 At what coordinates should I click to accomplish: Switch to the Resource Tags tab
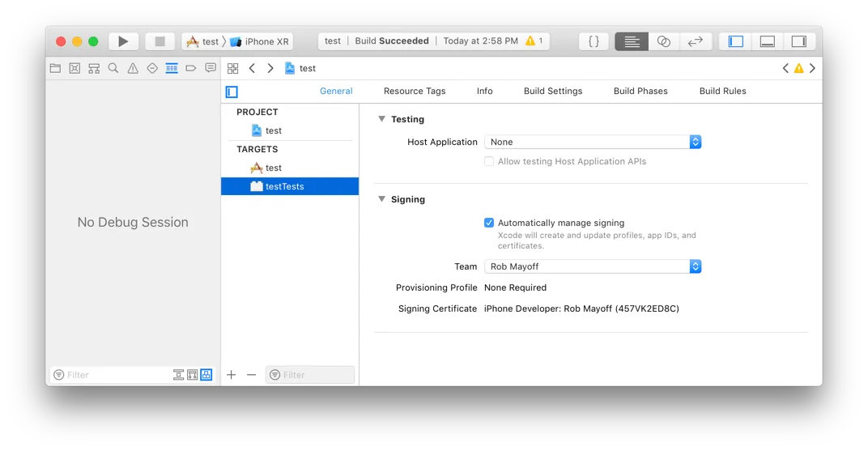pos(415,91)
